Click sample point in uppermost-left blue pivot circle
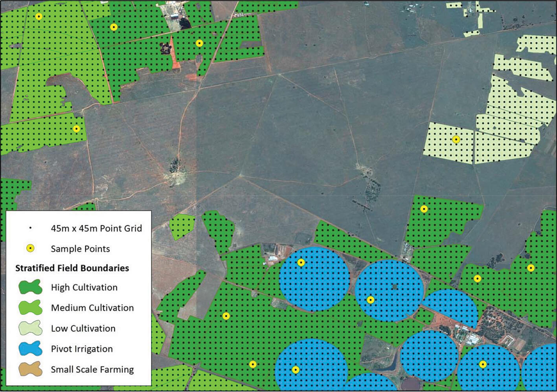557x392 pixels. [x=301, y=262]
